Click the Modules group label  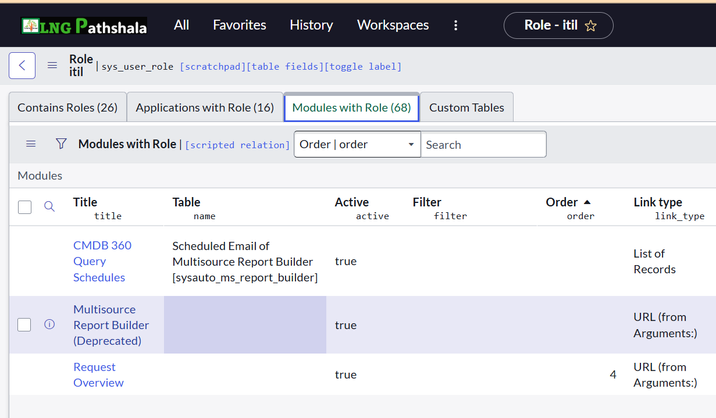(x=40, y=175)
